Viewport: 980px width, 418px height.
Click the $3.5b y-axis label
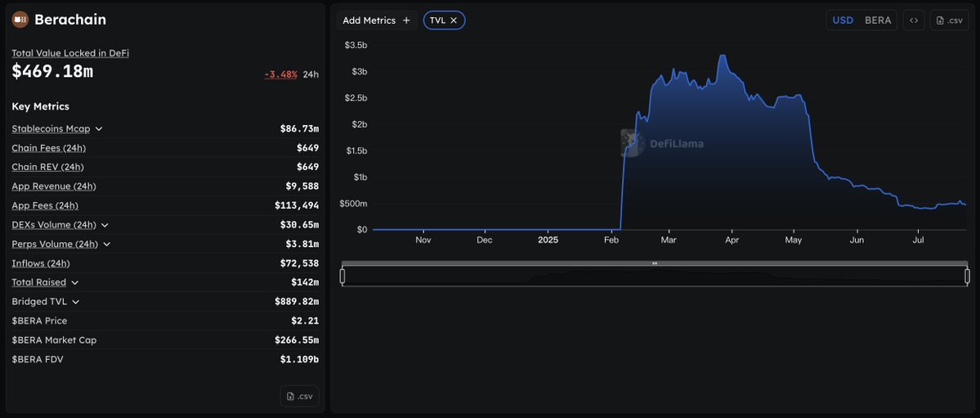tap(356, 45)
